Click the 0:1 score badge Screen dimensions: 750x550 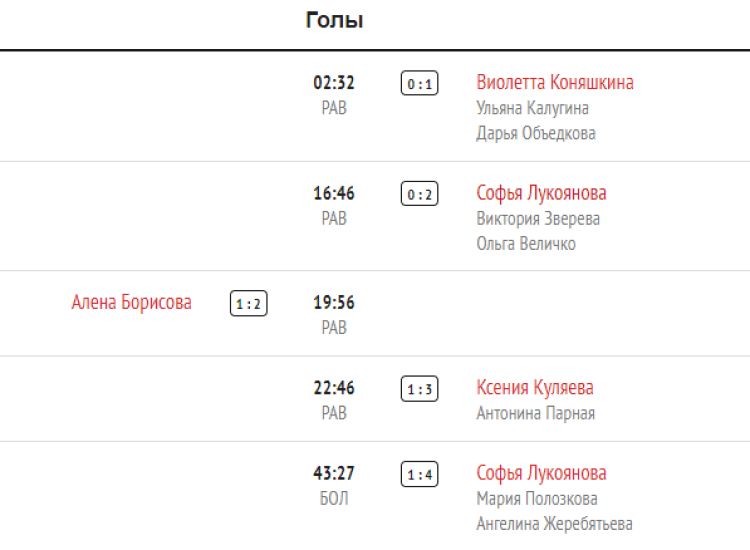pos(420,84)
